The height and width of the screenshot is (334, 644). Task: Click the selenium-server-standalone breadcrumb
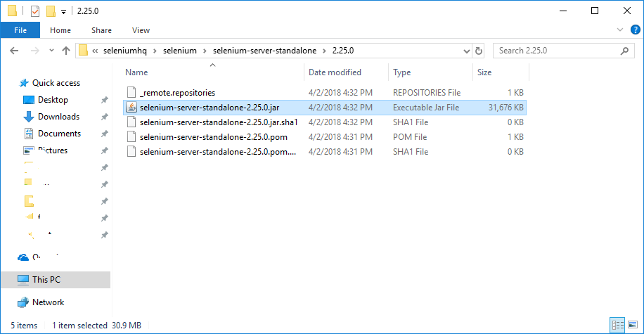[264, 51]
